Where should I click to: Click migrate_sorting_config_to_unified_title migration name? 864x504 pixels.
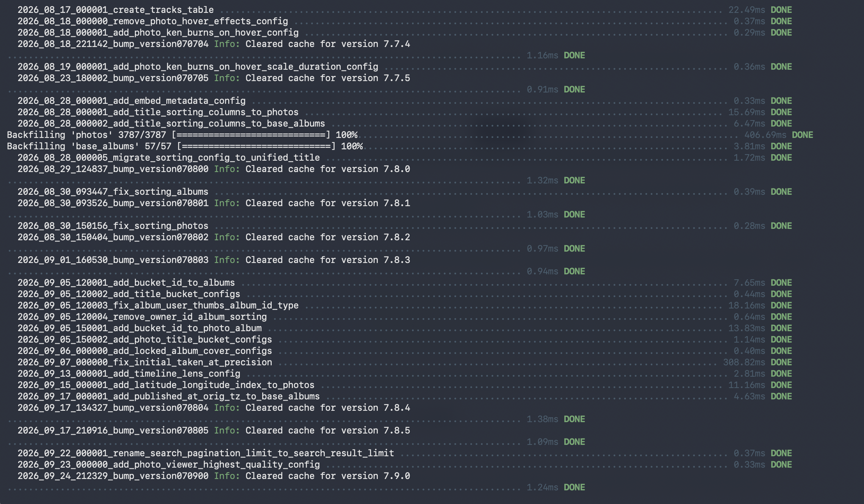(x=169, y=158)
